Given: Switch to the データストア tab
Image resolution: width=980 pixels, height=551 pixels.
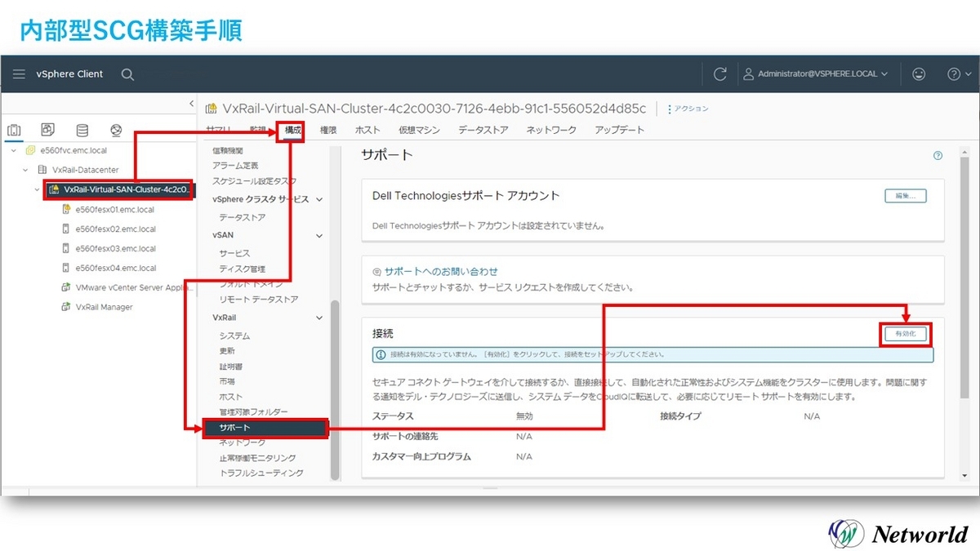Looking at the screenshot, I should coord(483,131).
